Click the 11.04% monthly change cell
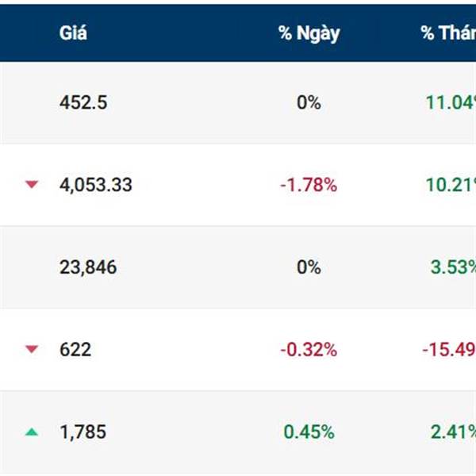This screenshot has width=476, height=476. (451, 102)
